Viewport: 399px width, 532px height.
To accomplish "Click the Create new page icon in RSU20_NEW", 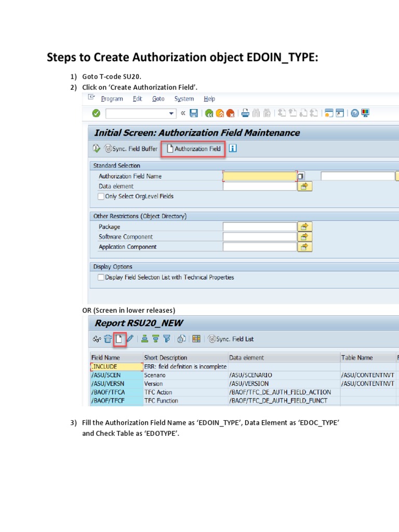I will coord(119,339).
